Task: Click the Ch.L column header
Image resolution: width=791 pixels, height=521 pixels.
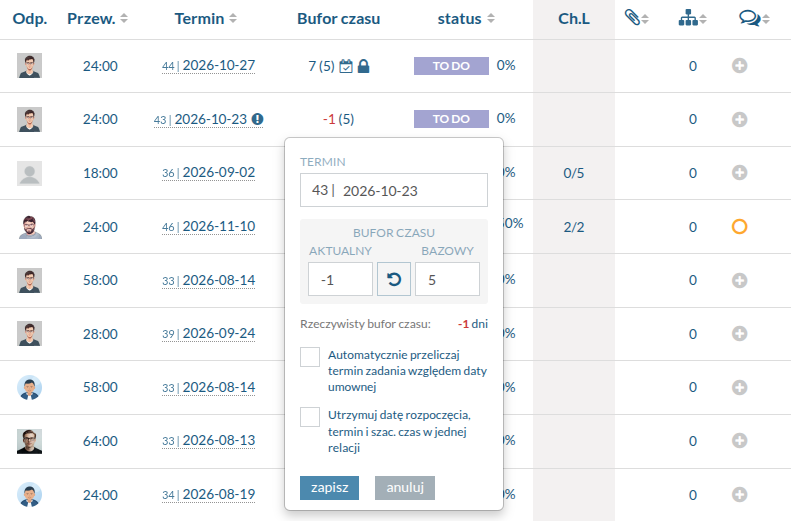Action: click(x=574, y=19)
